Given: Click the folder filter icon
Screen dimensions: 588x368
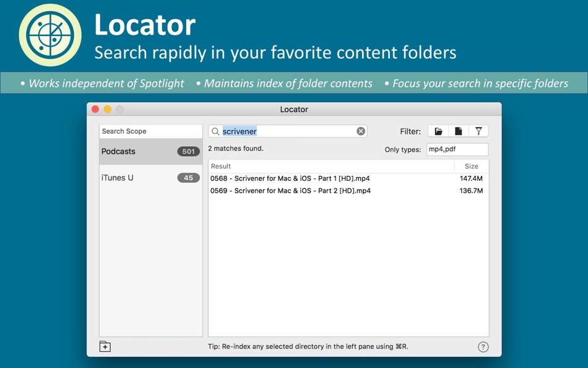Looking at the screenshot, I should (x=438, y=131).
